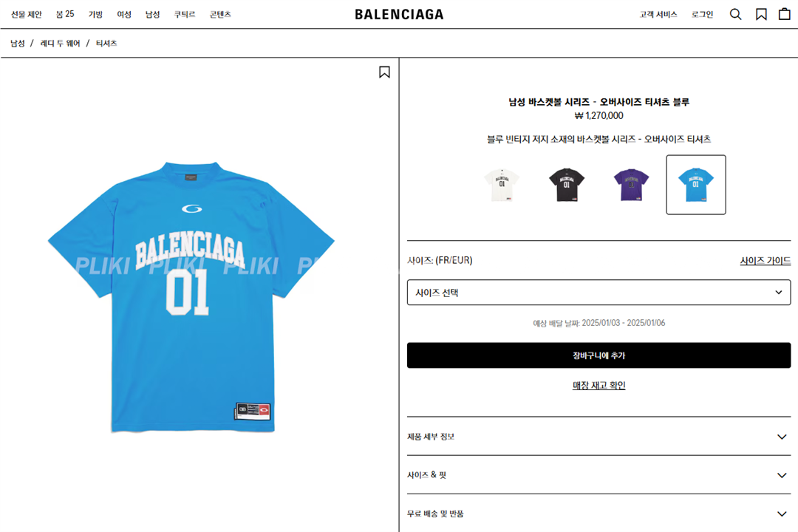Bookmark this product with image corner icon
Screen dimensions: 798x532
384,72
